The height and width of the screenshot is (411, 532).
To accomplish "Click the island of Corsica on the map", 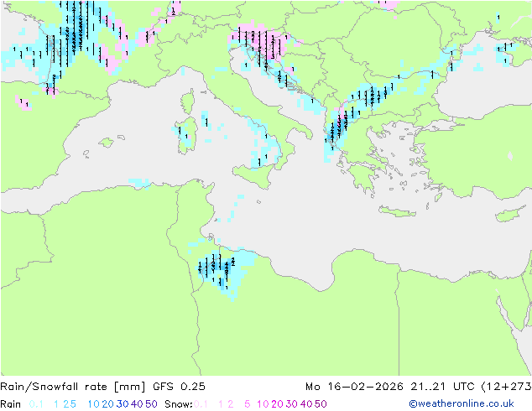I will click(188, 101).
